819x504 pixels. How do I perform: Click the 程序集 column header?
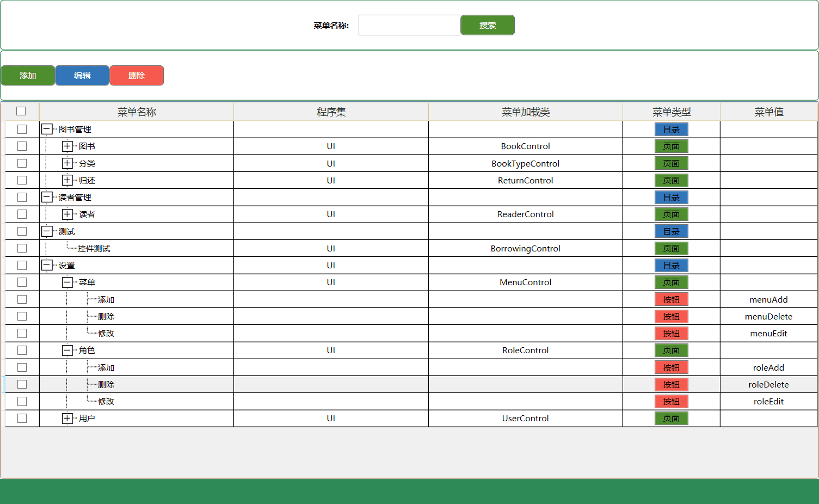pos(331,112)
